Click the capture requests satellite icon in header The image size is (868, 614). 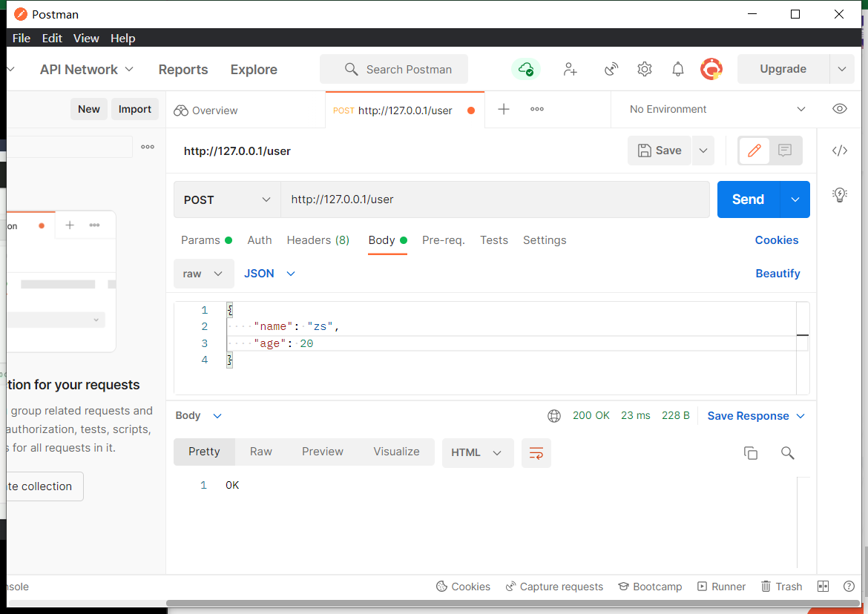[x=611, y=69]
